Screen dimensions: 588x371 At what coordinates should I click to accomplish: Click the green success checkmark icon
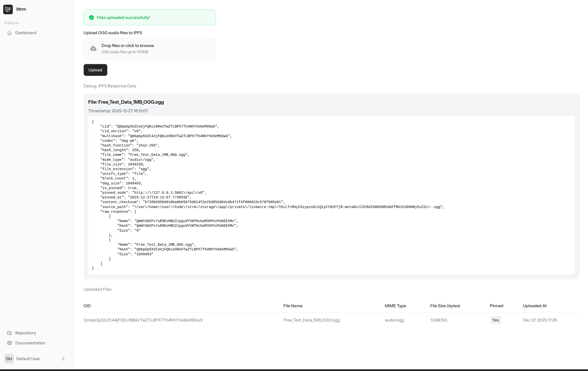(x=92, y=17)
